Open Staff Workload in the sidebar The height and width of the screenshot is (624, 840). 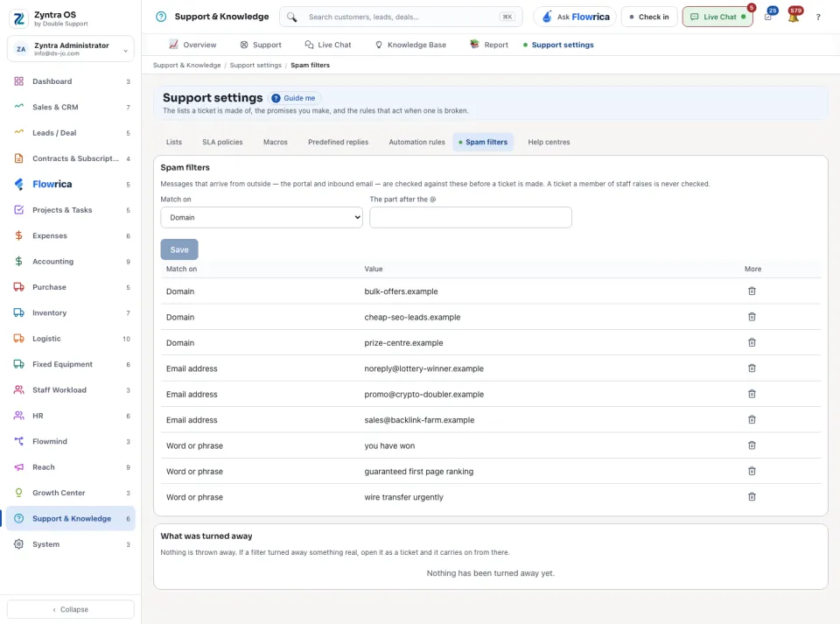(x=71, y=390)
